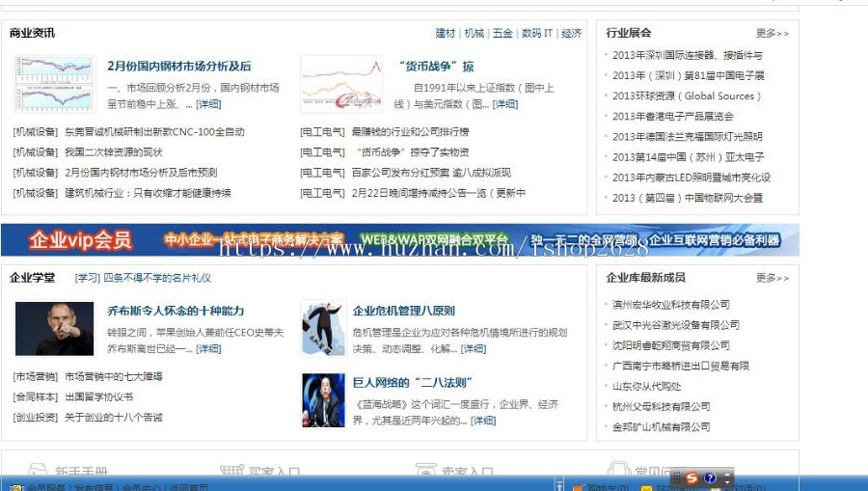
Task: Open the 货币战争 index chart thumbnail
Action: coord(341,84)
